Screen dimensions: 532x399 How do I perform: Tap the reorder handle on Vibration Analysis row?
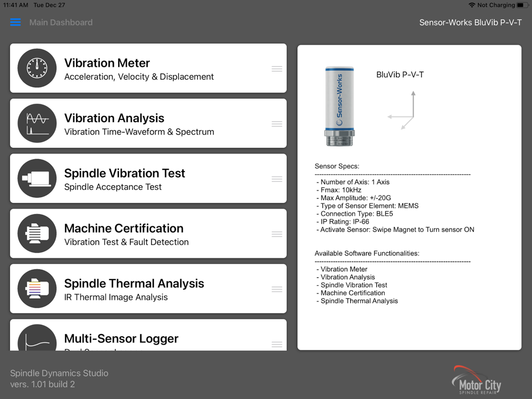(277, 124)
